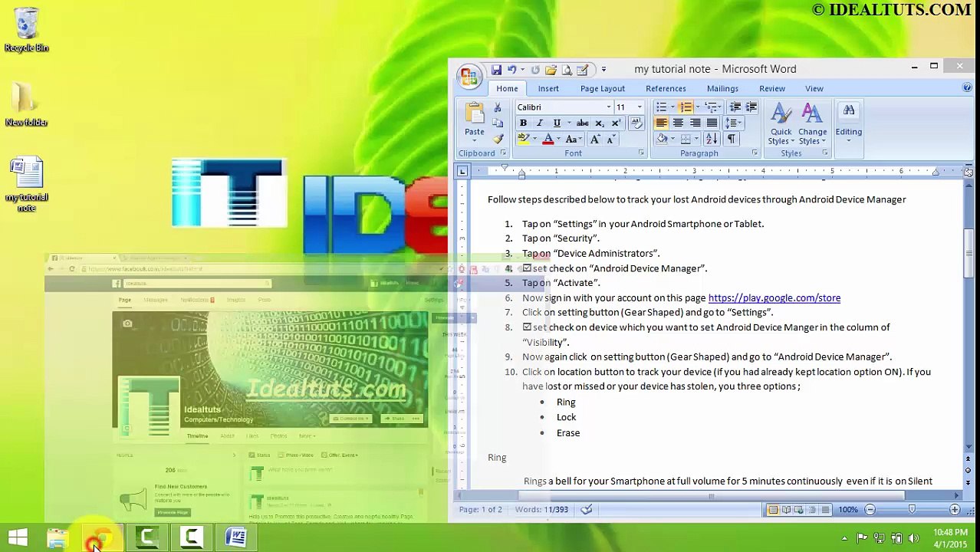Image resolution: width=980 pixels, height=552 pixels.
Task: Apply strikethrough formatting
Action: pyautogui.click(x=582, y=123)
